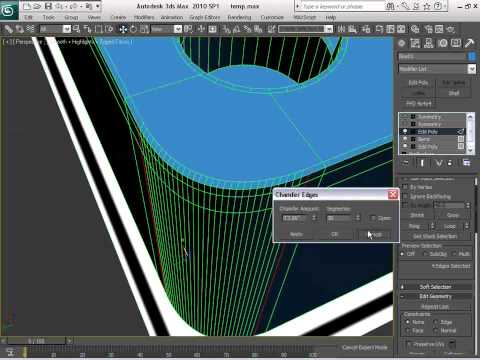Viewport: 480px width, 360px height.
Task: Select the Move transform tool
Action: pos(123,29)
